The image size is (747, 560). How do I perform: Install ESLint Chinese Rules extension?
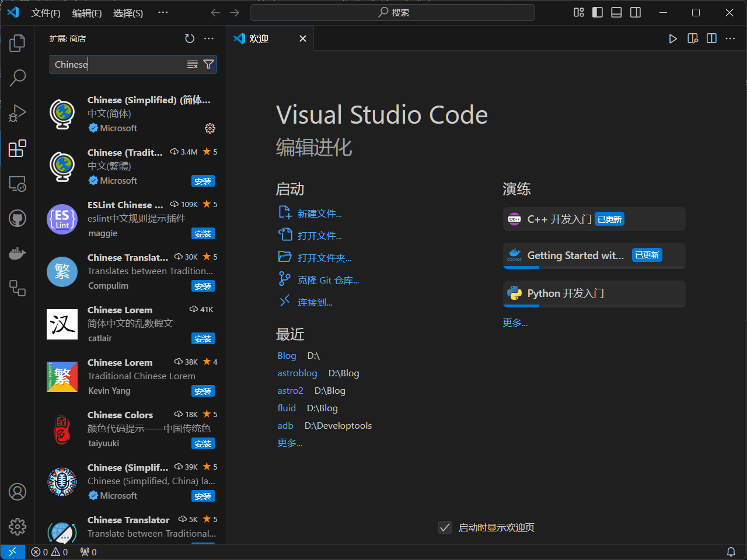click(203, 234)
